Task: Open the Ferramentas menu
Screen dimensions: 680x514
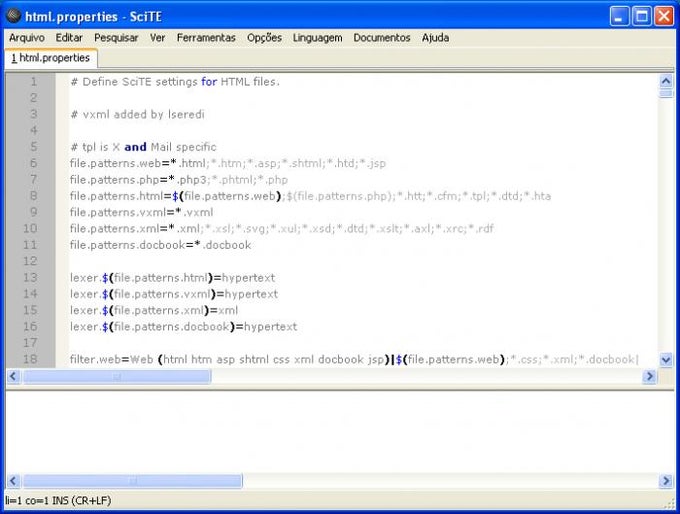Action: click(206, 38)
